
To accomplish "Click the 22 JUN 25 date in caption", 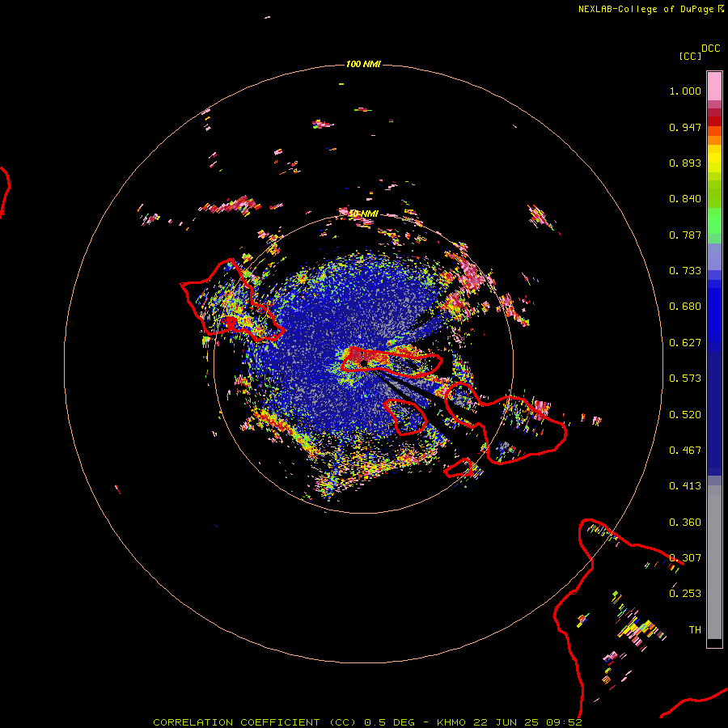I will pyautogui.click(x=506, y=722).
